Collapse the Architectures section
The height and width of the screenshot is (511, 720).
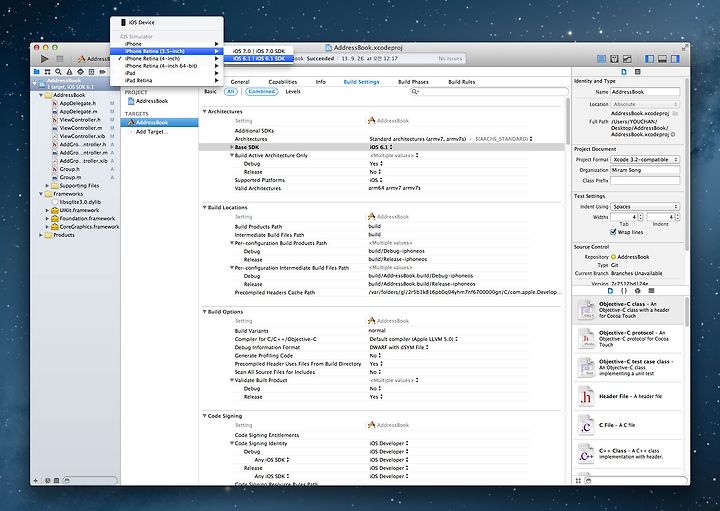tap(205, 112)
